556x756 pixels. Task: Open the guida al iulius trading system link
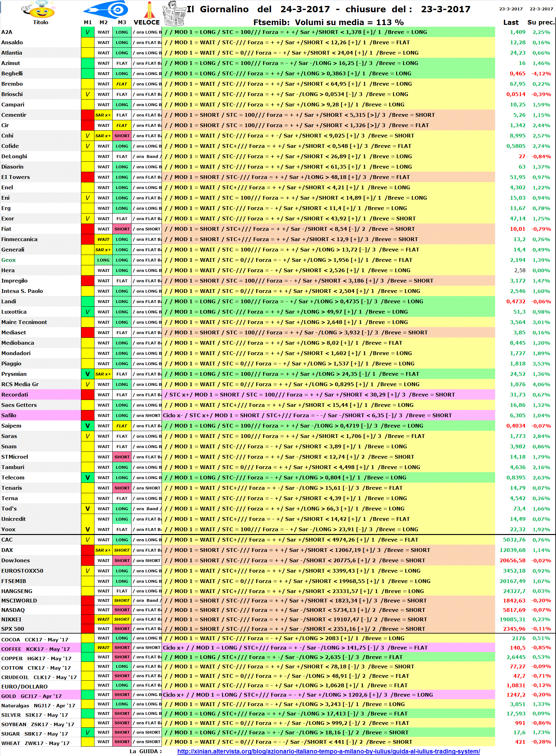pos(329,751)
